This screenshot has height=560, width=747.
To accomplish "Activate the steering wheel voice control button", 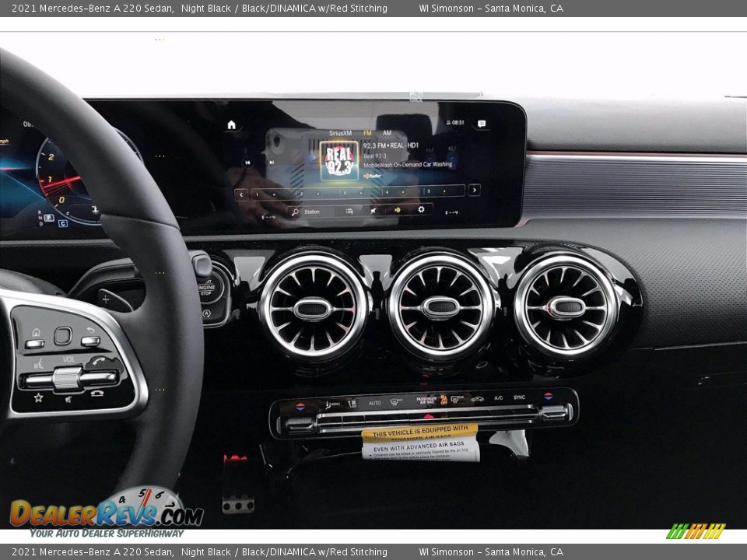I will (38, 365).
